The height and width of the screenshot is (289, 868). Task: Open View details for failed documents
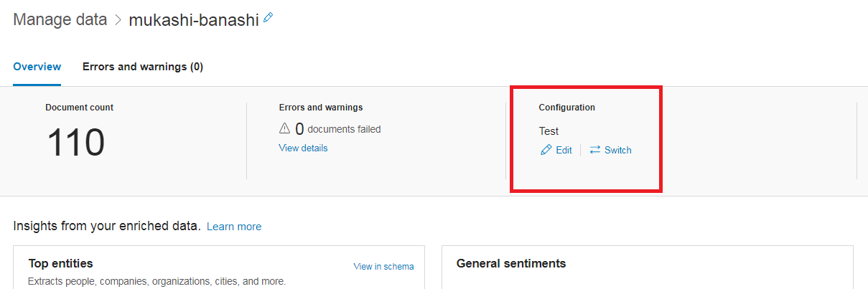tap(303, 148)
